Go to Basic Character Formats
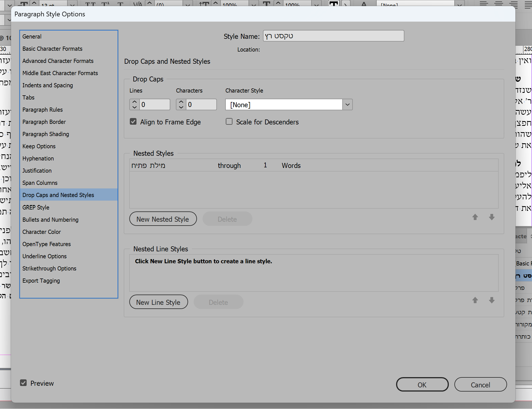The image size is (532, 409). [69, 49]
